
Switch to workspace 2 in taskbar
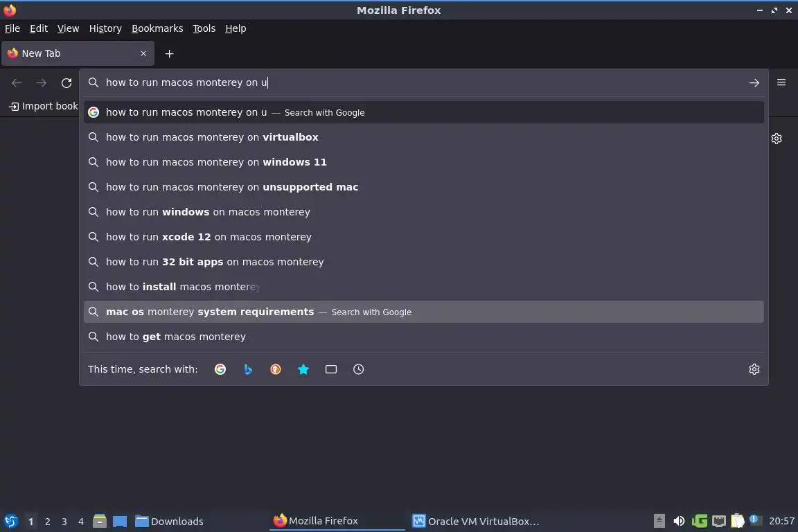(47, 522)
